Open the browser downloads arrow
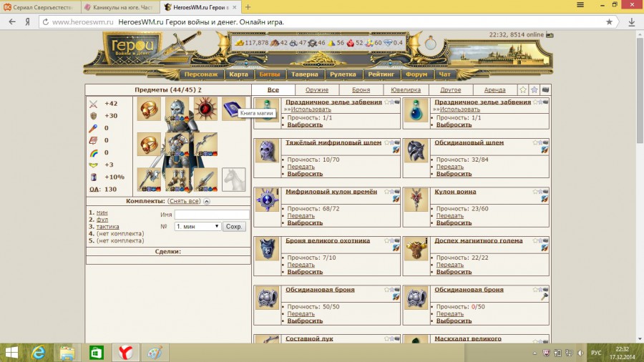Screen dimensions: 644x362 pos(632,22)
